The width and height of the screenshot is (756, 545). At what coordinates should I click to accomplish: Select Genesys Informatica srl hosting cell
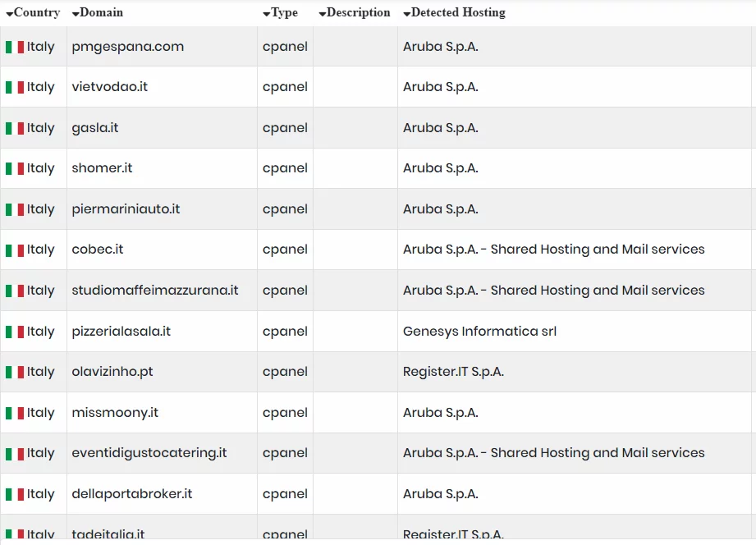point(479,332)
